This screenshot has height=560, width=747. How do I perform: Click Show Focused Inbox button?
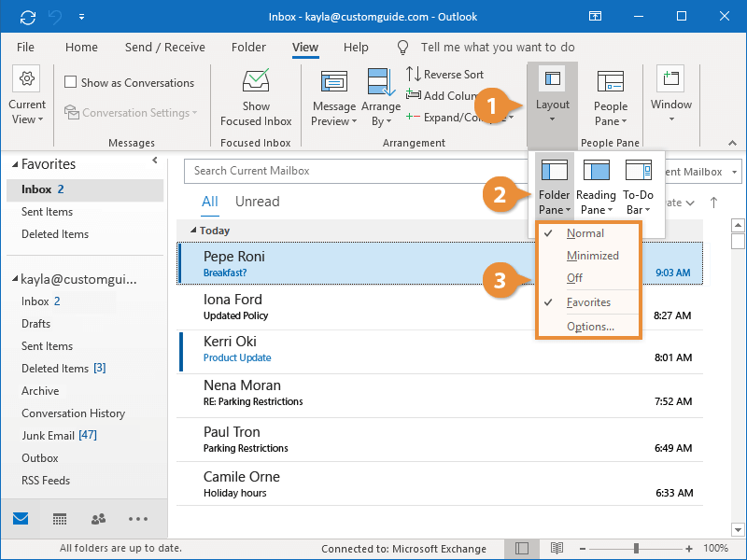(x=256, y=98)
